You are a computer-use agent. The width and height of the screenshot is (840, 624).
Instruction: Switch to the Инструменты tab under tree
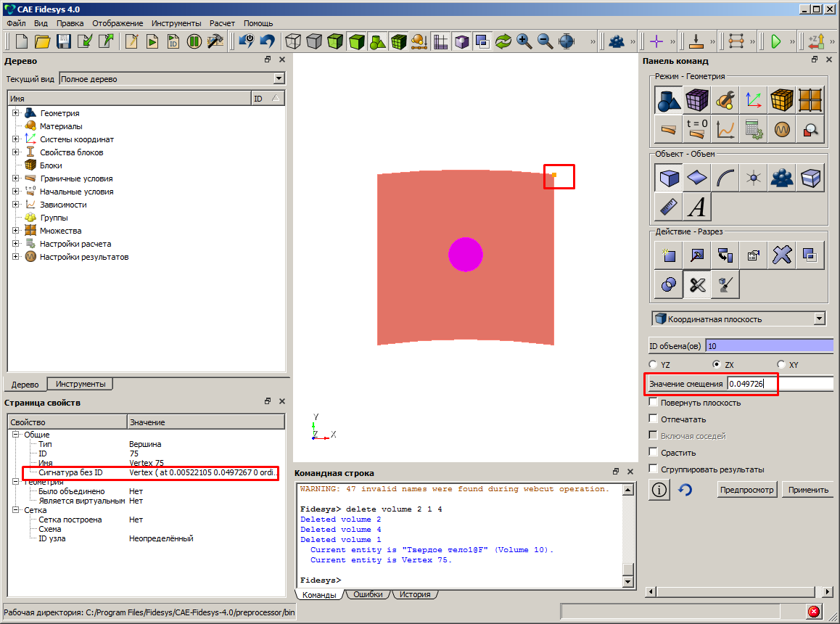pyautogui.click(x=81, y=384)
